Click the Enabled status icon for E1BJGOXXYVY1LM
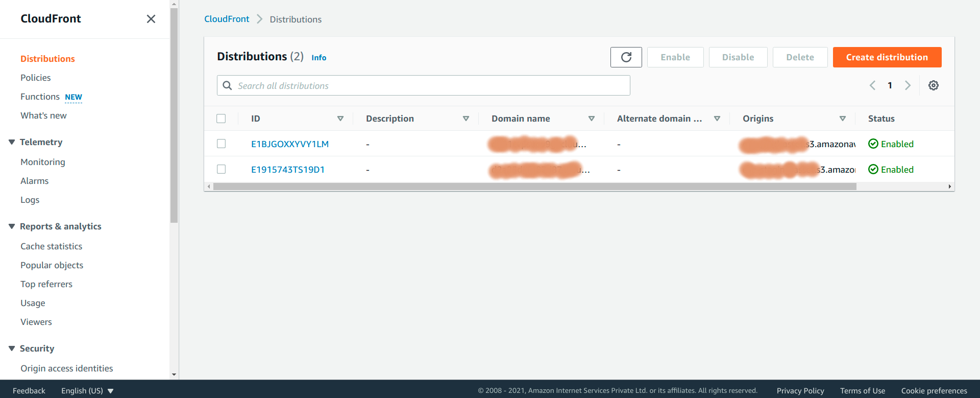Screen dimensions: 980x398 pos(873,144)
